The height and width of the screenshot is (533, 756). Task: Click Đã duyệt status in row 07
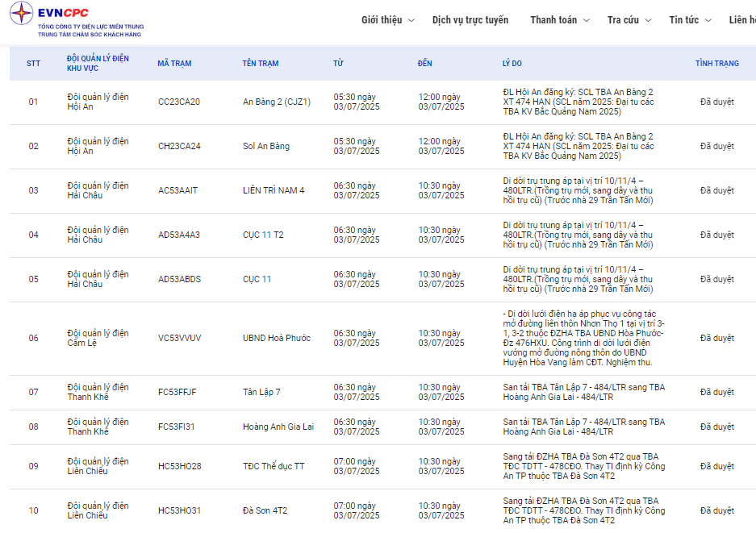click(716, 393)
